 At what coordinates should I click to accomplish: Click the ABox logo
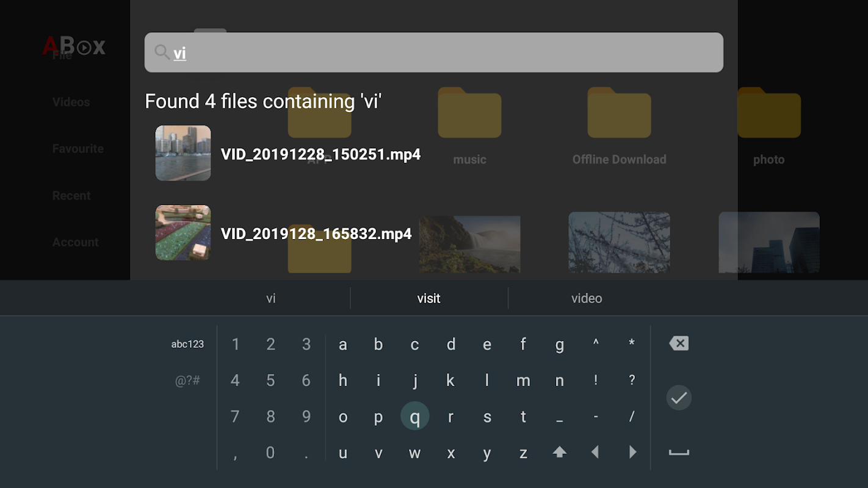point(74,46)
